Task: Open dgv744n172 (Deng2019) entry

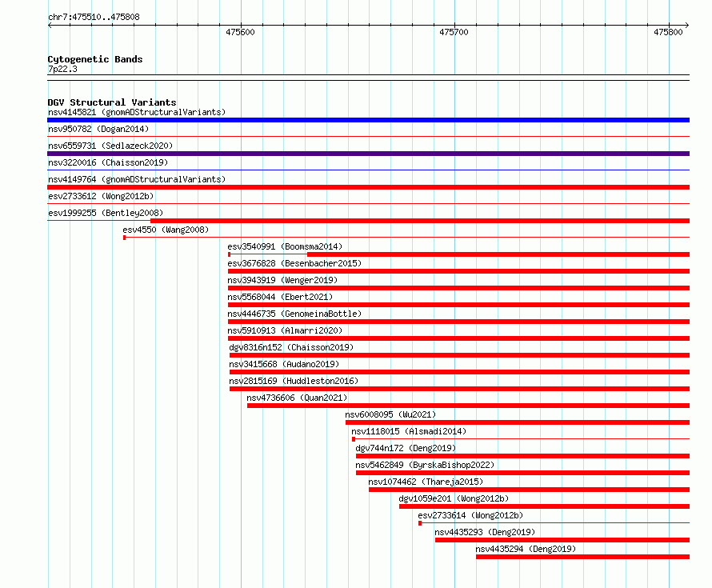Action: [406, 448]
